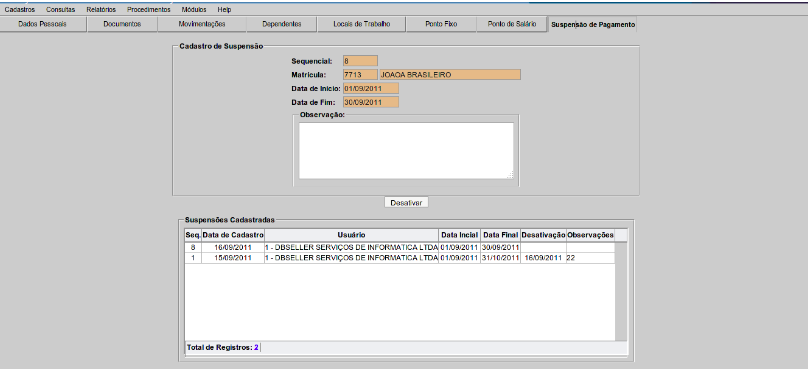Open the Relatórios menu
This screenshot has width=808, height=372.
coord(101,10)
